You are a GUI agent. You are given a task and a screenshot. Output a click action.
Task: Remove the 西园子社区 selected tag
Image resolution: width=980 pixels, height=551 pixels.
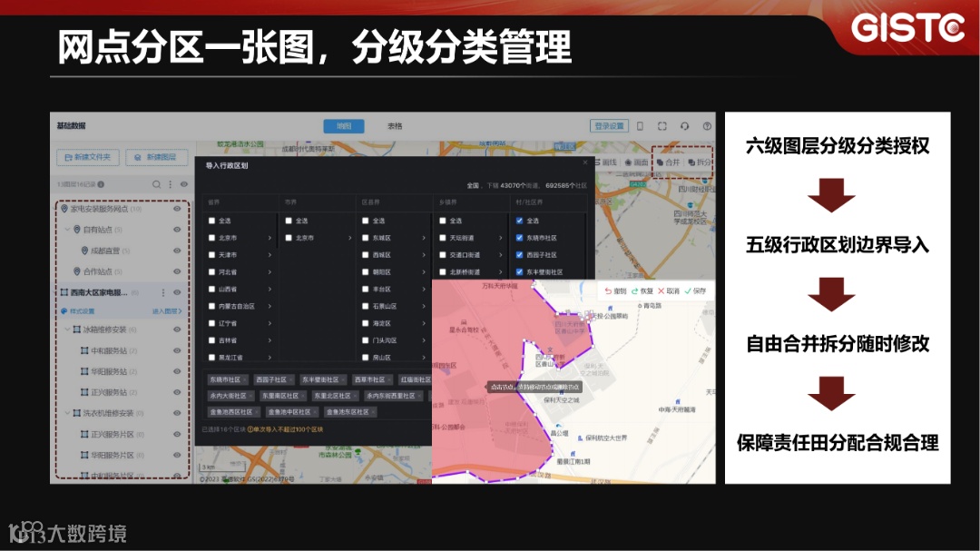290,379
